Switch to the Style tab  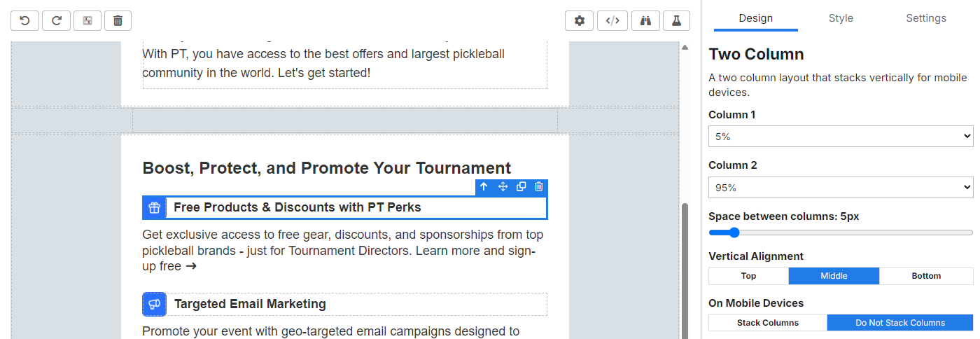[841, 18]
